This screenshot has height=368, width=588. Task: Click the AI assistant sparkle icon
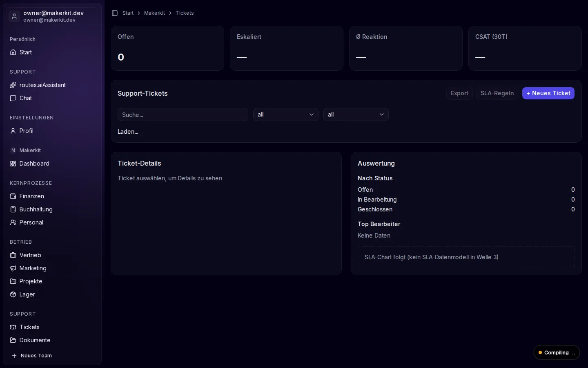tap(13, 85)
